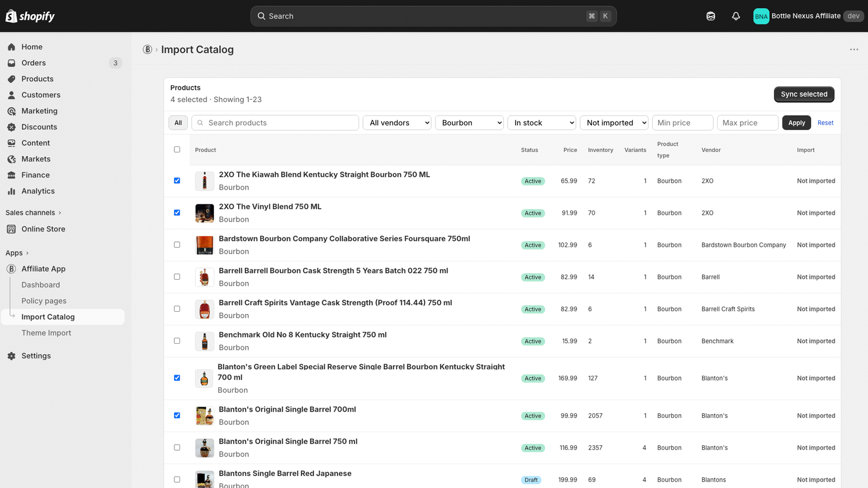This screenshot has width=868, height=488.
Task: Click the Price column header
Action: (570, 150)
